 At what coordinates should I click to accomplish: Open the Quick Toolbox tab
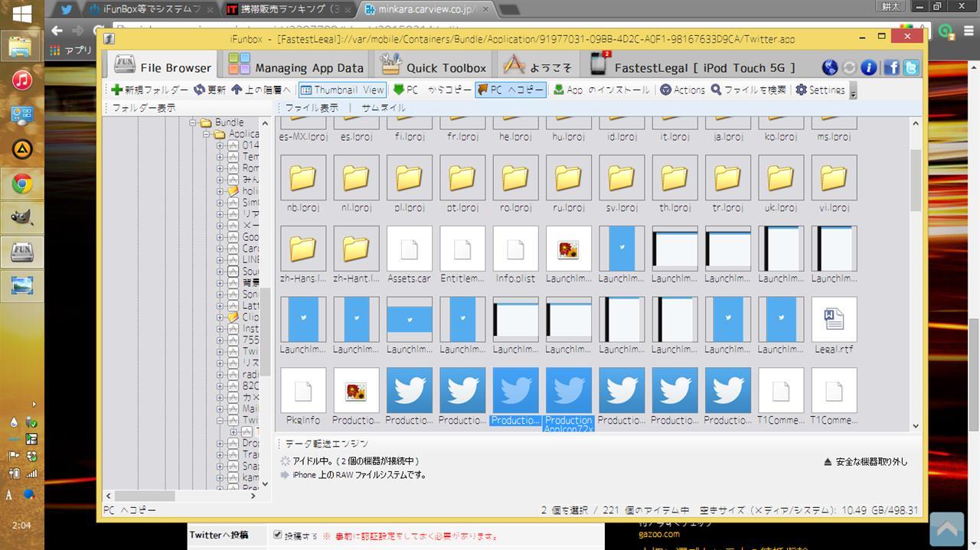coord(433,67)
